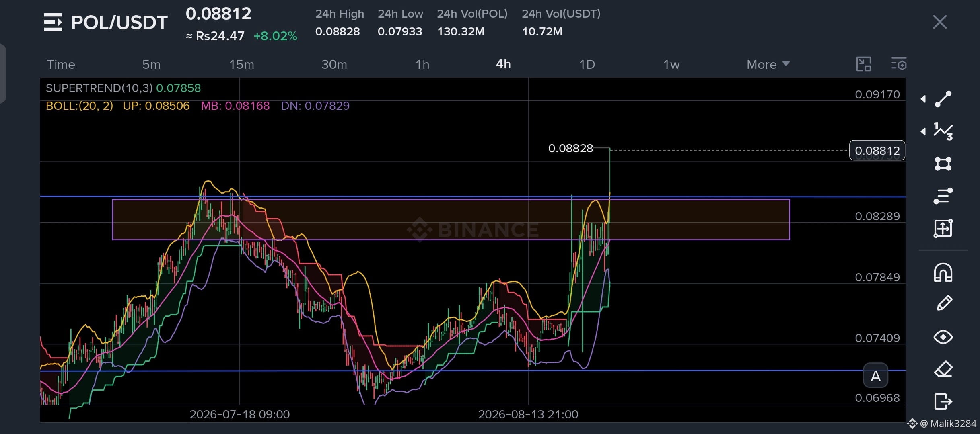The image size is (980, 434).
Task: Click the large 0.08812 last price
Action: tap(218, 14)
